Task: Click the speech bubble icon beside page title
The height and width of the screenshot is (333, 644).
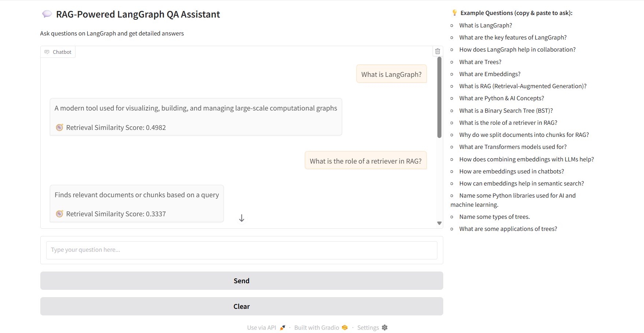Action: [47, 14]
